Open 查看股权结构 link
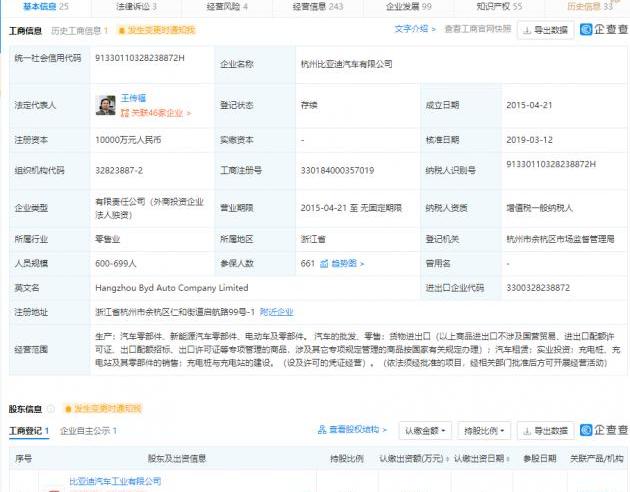Screen dimensions: 630x492 tap(358, 430)
